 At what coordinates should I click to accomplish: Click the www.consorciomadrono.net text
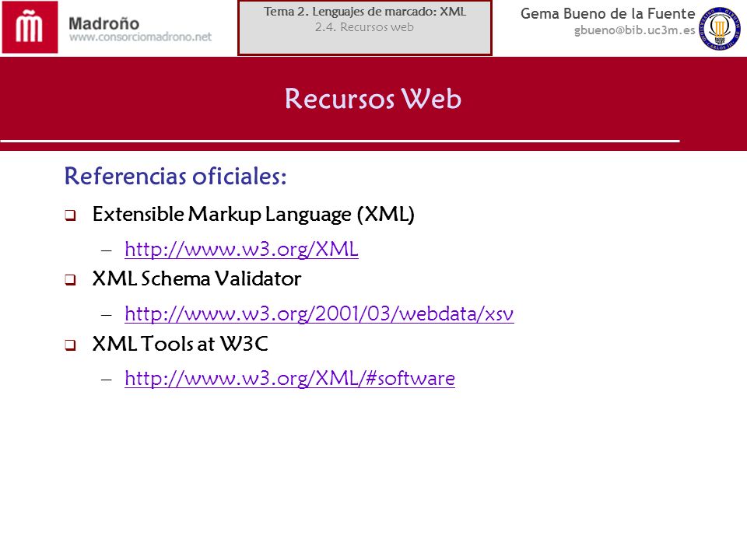[x=141, y=37]
